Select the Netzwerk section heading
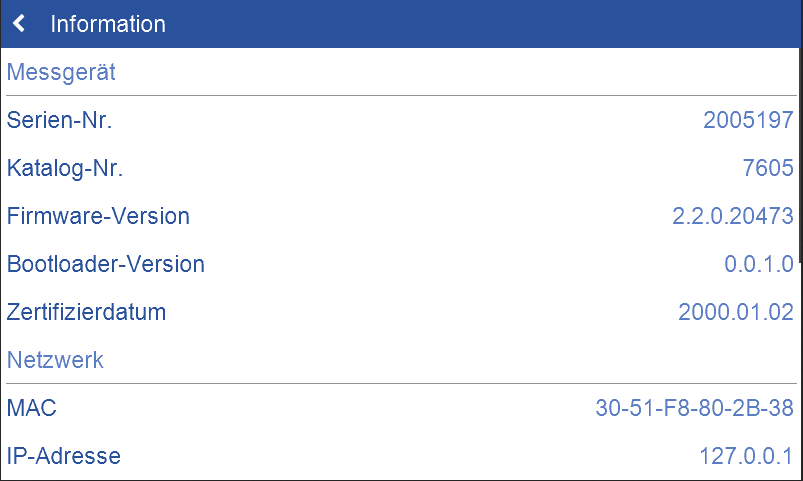The width and height of the screenshot is (803, 481). coord(55,360)
